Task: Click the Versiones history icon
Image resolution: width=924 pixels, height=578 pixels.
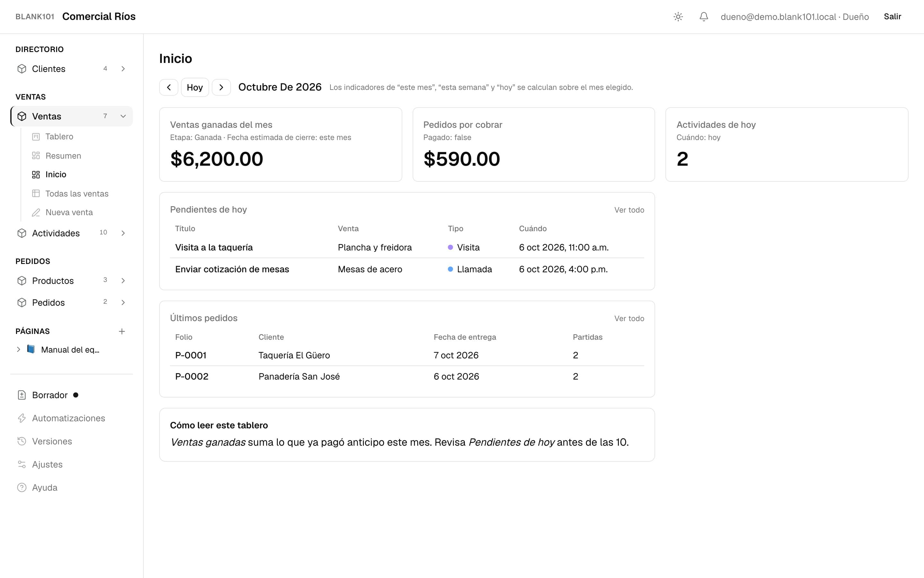Action: click(22, 441)
